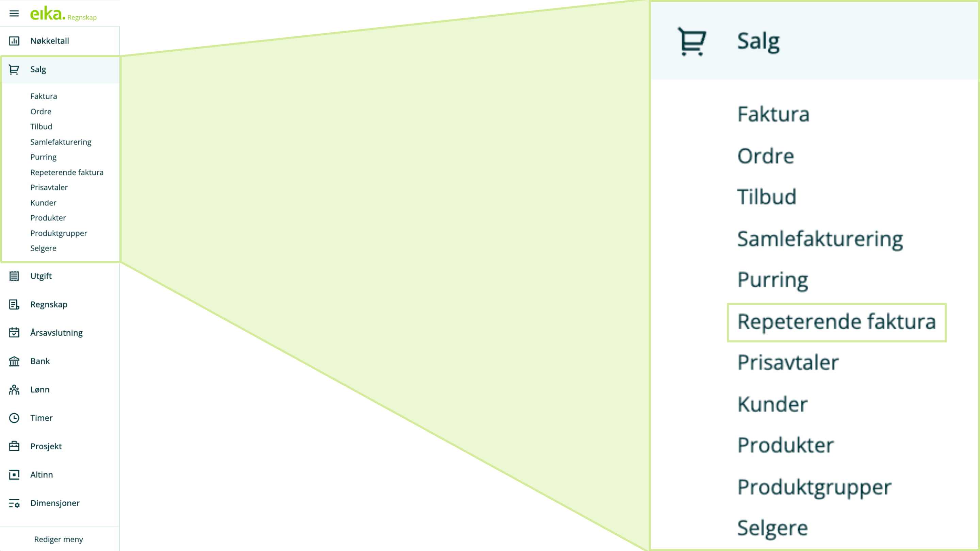Click the Nøkkeltall chart icon
This screenshot has height=551, width=980.
point(14,41)
